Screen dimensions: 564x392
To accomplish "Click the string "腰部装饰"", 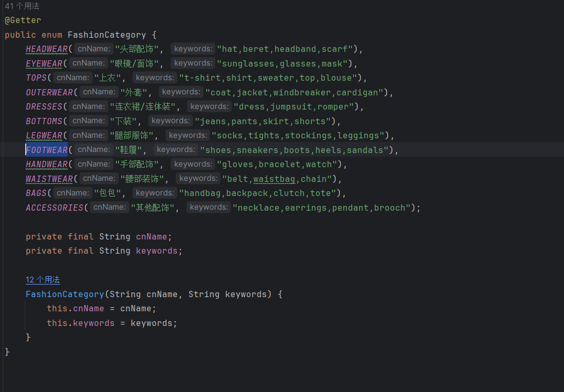I will coord(142,179).
